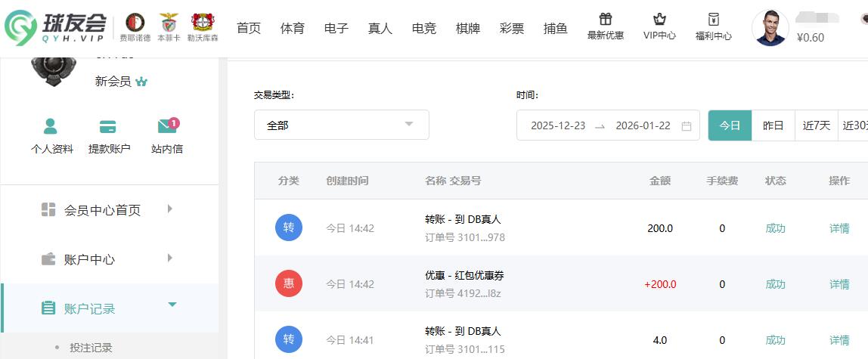868x359 pixels.
Task: Select the 近7天 time filter
Action: 816,125
